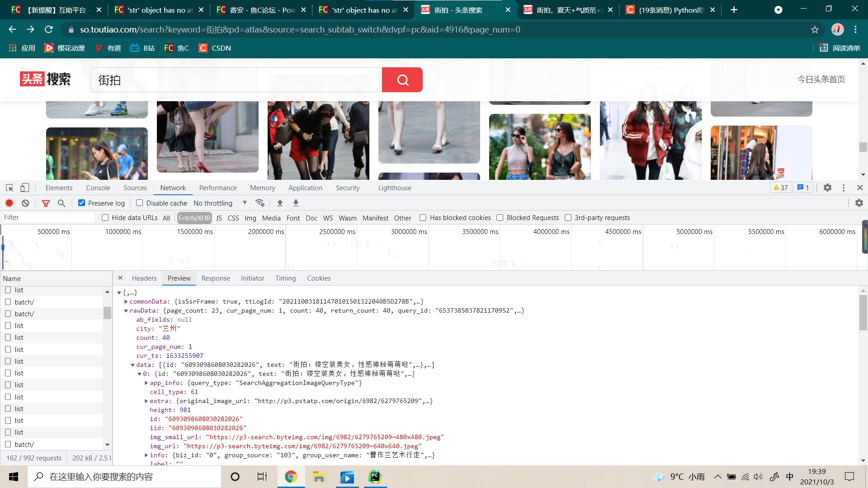Collapse the root JSON object node
868x488 pixels.
coord(119,292)
